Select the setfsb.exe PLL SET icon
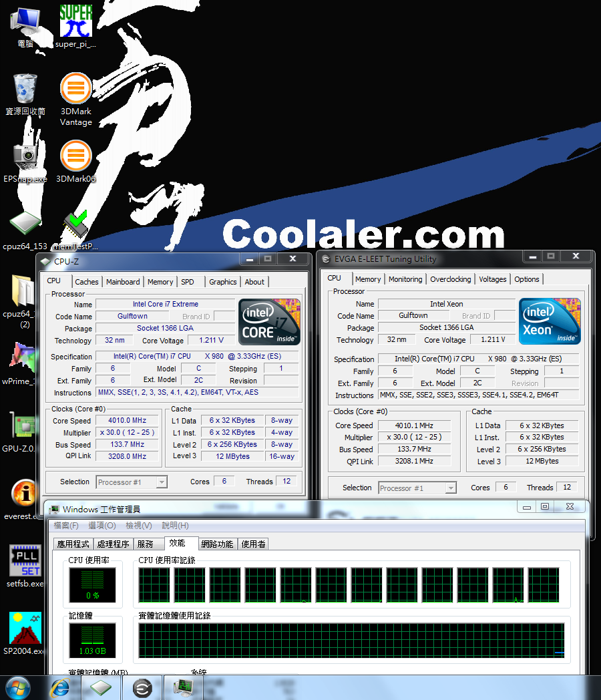601x700 pixels. [x=25, y=566]
